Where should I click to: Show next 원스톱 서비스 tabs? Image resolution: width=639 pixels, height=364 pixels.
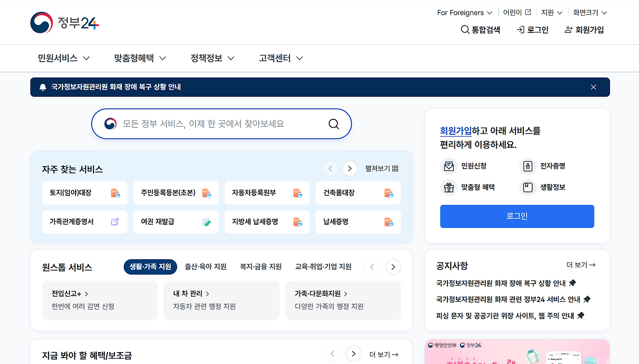click(393, 267)
